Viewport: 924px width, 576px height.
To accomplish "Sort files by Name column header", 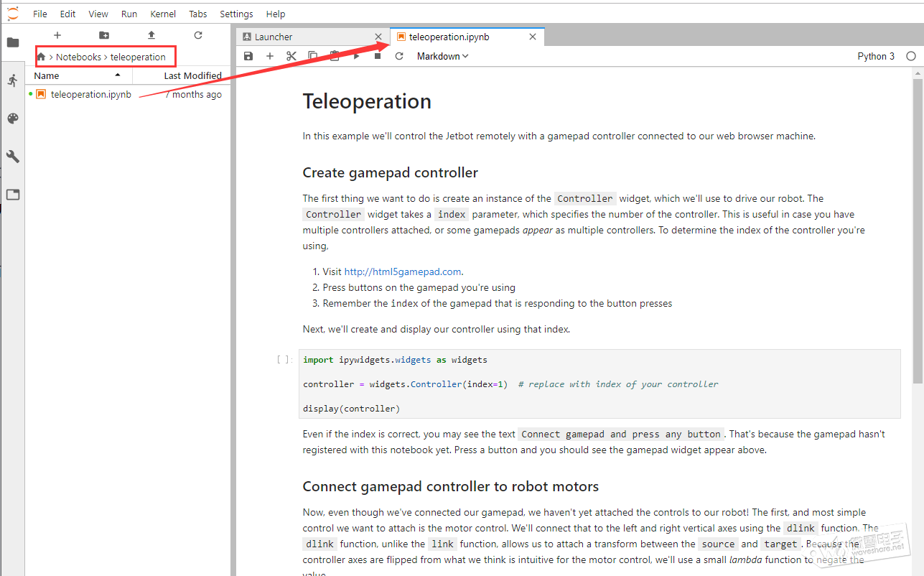I will click(x=47, y=75).
